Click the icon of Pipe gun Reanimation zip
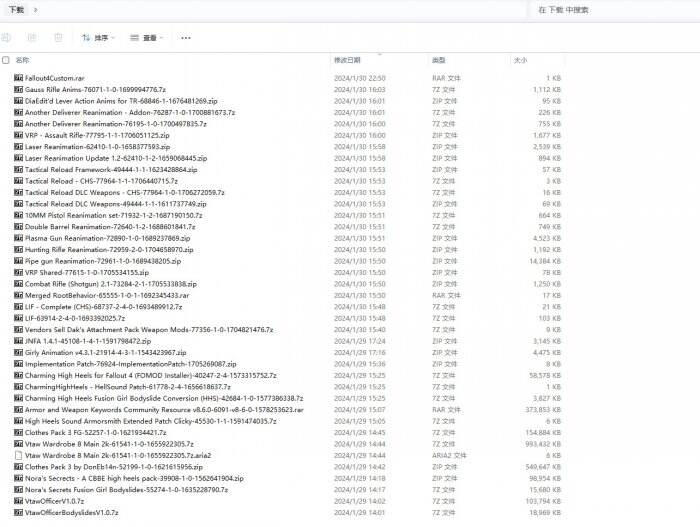700x527 pixels. click(18, 261)
